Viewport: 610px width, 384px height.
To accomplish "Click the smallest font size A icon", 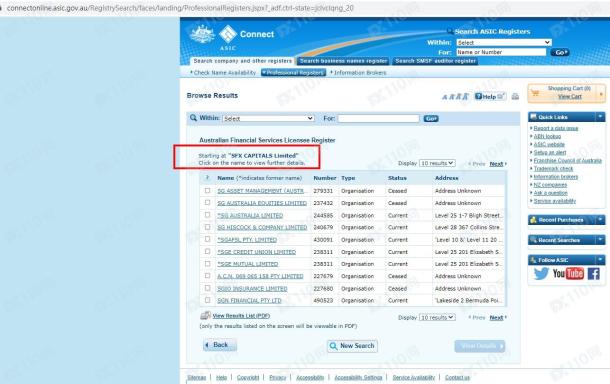I will coord(445,97).
